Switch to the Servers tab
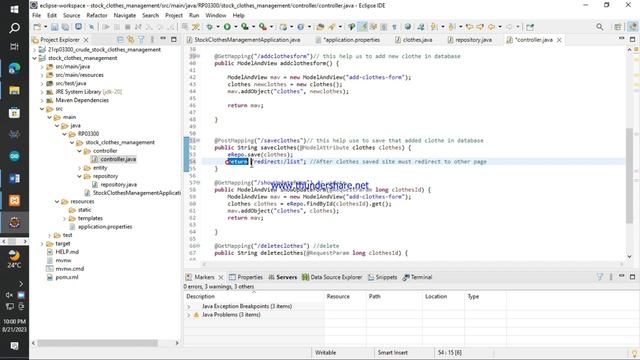 tap(282, 277)
